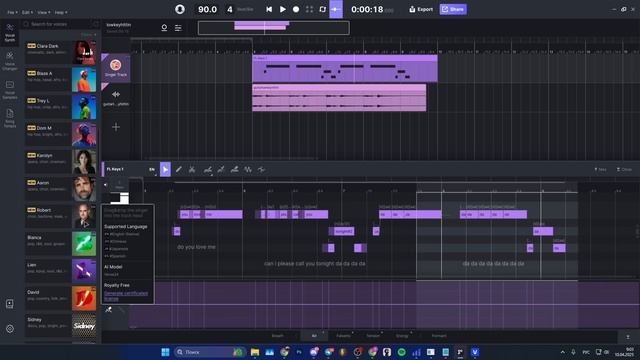
Task: Open the View menu
Action: (x=44, y=12)
